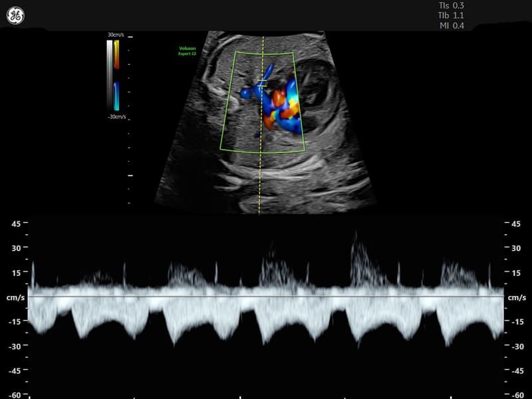The height and width of the screenshot is (399, 532).
Task: Click the red-orange upper color velocity bar
Action: pyautogui.click(x=117, y=55)
